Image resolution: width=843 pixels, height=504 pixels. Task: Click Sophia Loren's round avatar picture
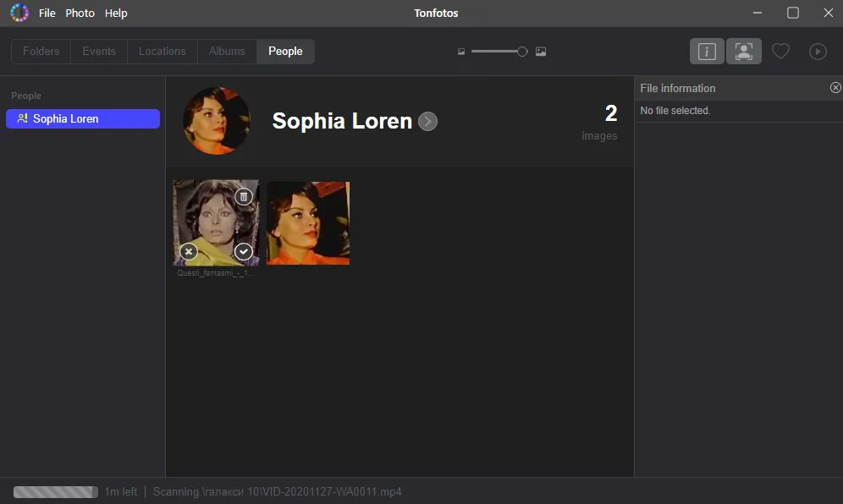coord(216,121)
